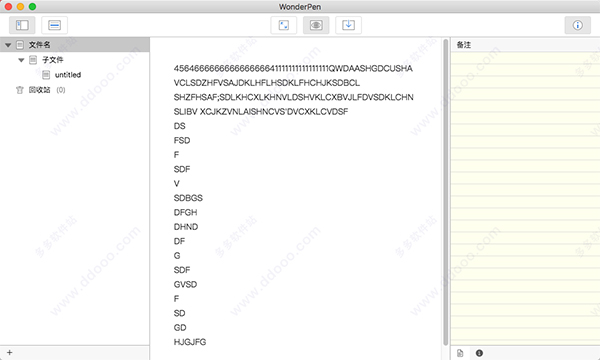This screenshot has height=360, width=600.
Task: Open the 回收站 trash bin
Action: pos(39,90)
